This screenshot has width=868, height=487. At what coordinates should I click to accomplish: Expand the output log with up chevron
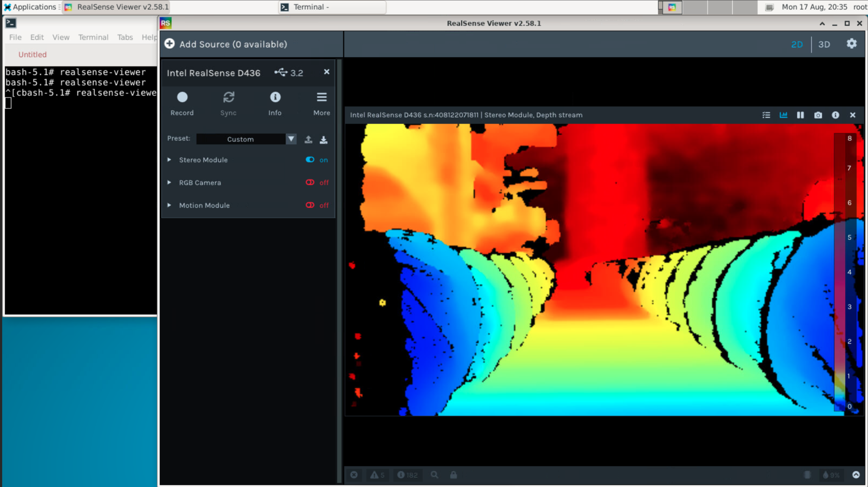(x=856, y=475)
